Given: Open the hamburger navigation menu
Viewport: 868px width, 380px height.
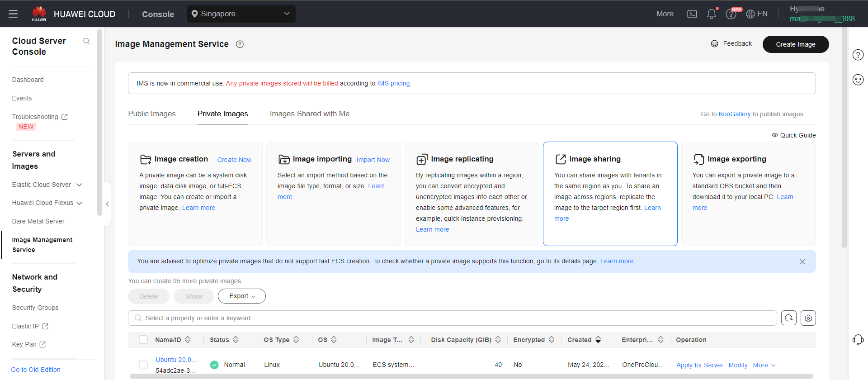Looking at the screenshot, I should pyautogui.click(x=13, y=14).
